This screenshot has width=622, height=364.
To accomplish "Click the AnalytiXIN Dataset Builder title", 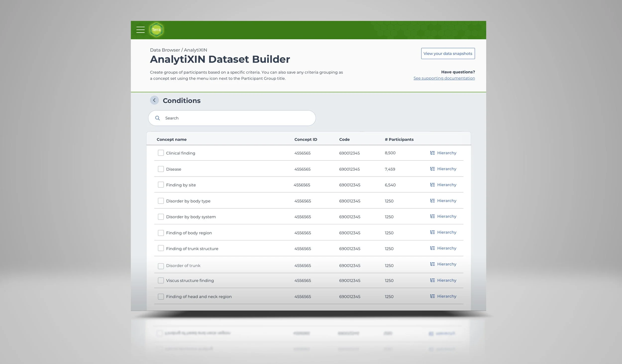I will tap(220, 59).
